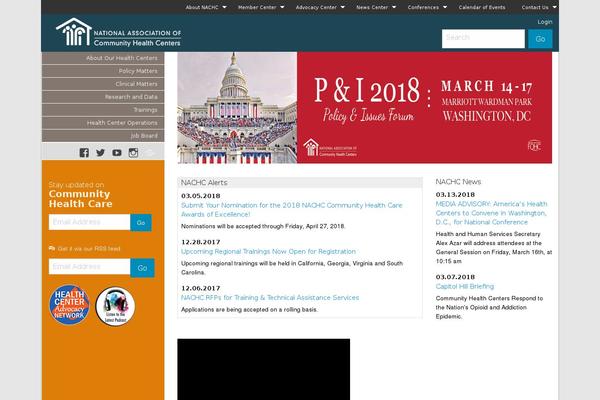Image resolution: width=600 pixels, height=400 pixels.
Task: Select Clinical Matters in sidebar
Action: click(103, 84)
